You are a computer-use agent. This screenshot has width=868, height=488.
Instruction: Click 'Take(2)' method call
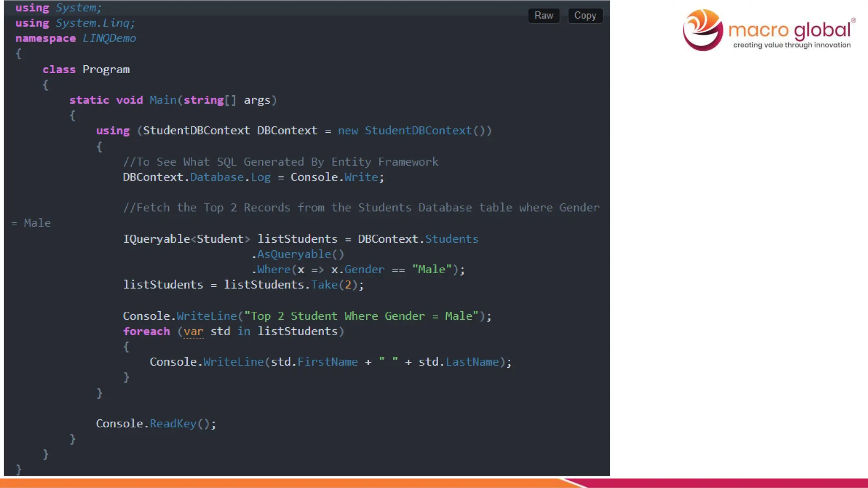[334, 285]
